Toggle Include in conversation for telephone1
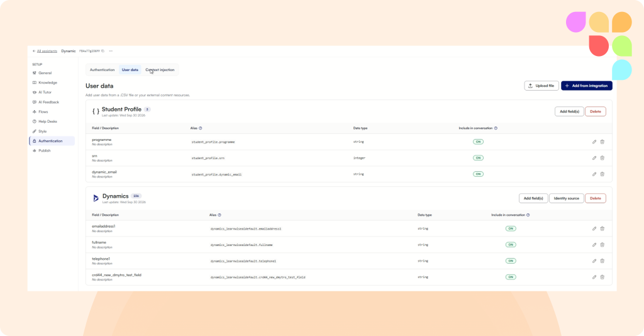Image resolution: width=644 pixels, height=336 pixels. 511,261
